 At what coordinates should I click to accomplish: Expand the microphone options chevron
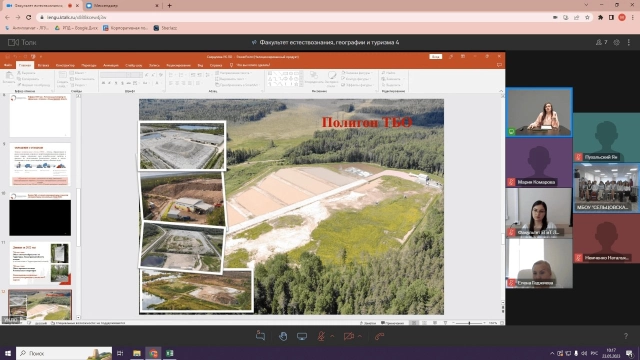332,336
